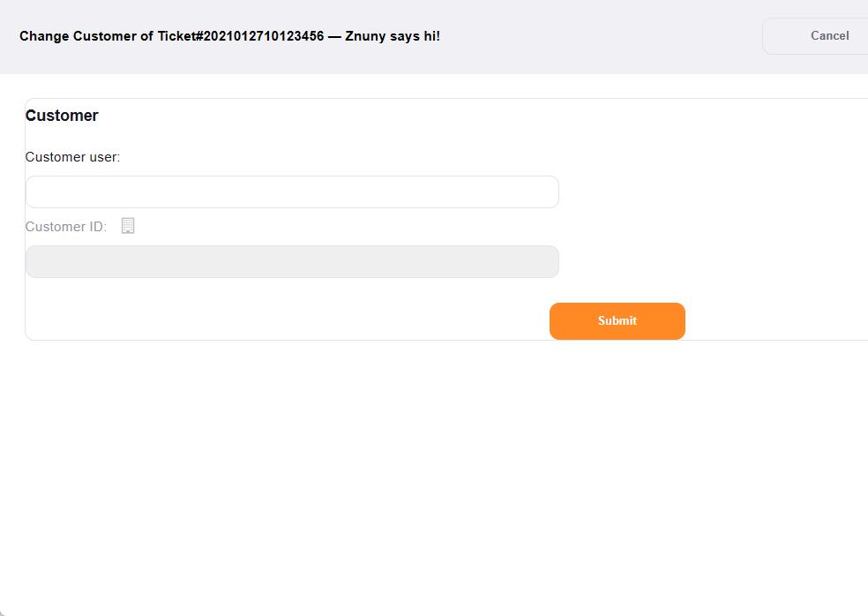The height and width of the screenshot is (616, 868).
Task: Click the Customer section heading
Action: tap(62, 115)
